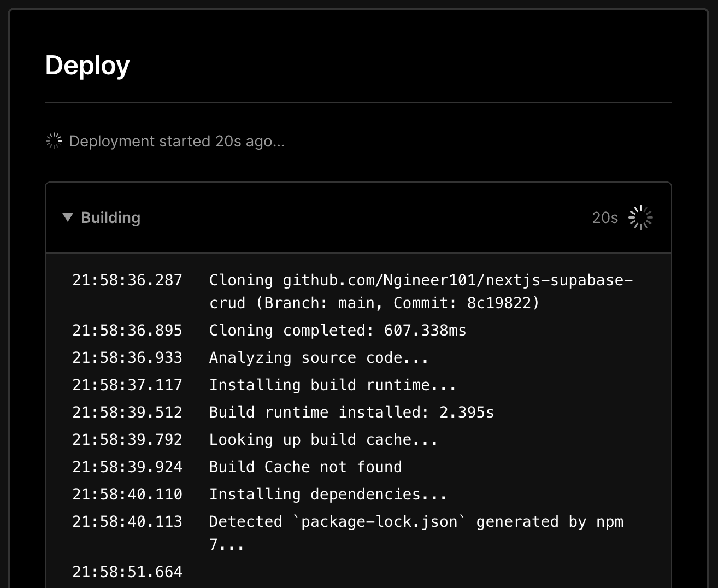Viewport: 718px width, 588px height.
Task: Click the Analyzing source code log entry
Action: 319,357
